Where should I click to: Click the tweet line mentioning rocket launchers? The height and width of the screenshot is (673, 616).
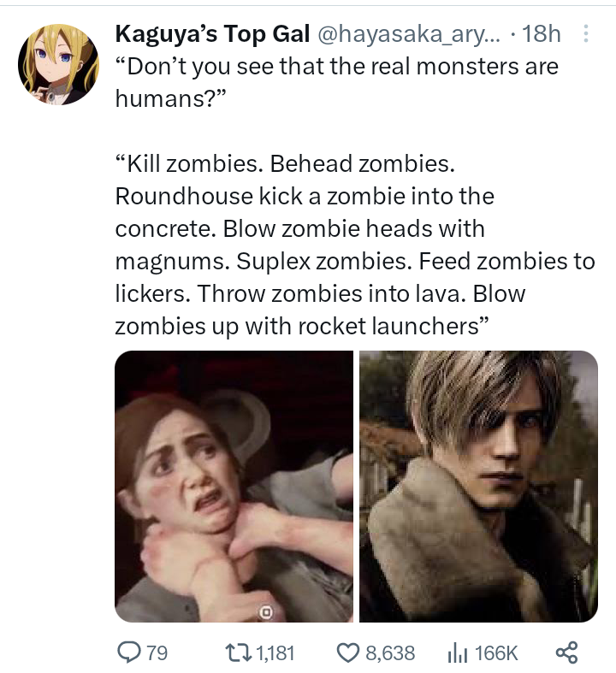301,326
